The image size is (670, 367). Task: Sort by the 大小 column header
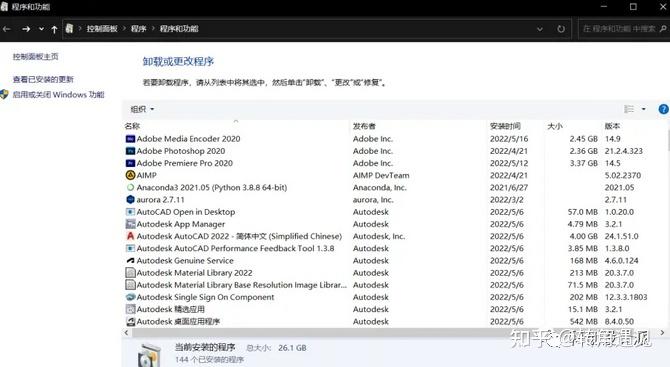555,126
